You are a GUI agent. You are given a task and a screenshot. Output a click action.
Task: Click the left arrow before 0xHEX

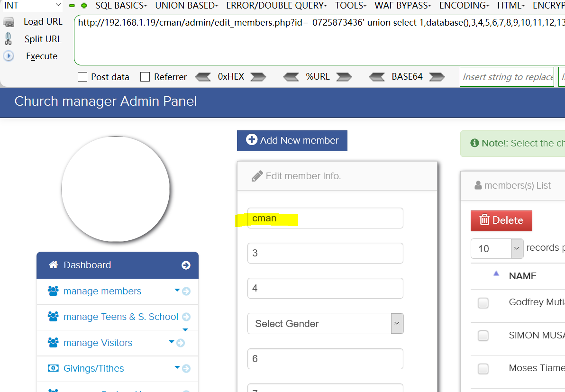point(203,77)
